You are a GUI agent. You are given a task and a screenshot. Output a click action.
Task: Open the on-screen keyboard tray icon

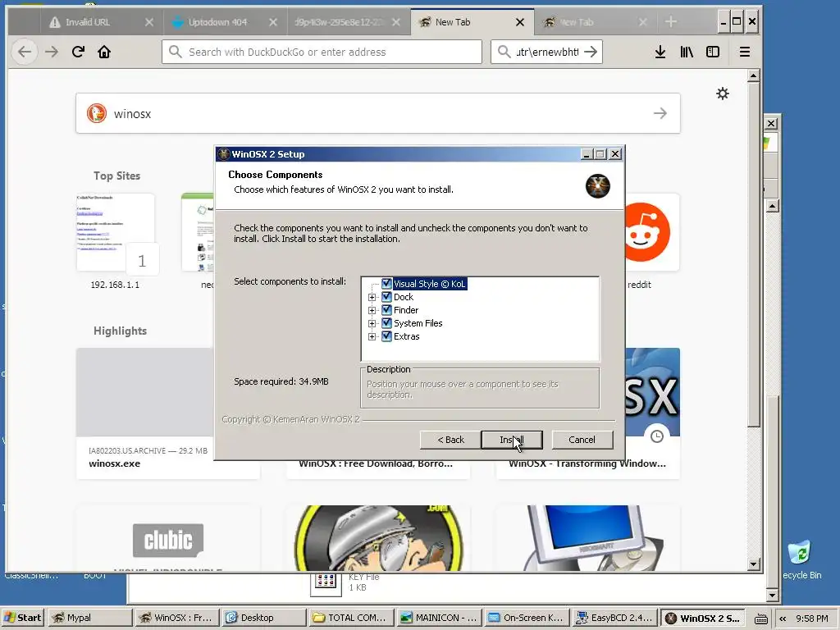760,619
